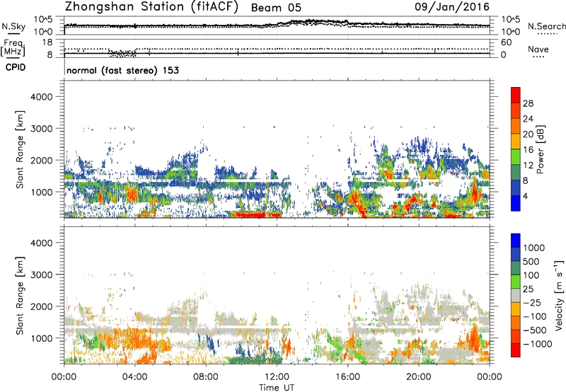The image size is (566, 392).
Task: Click the "12:00" time axis label
Action: (x=277, y=377)
